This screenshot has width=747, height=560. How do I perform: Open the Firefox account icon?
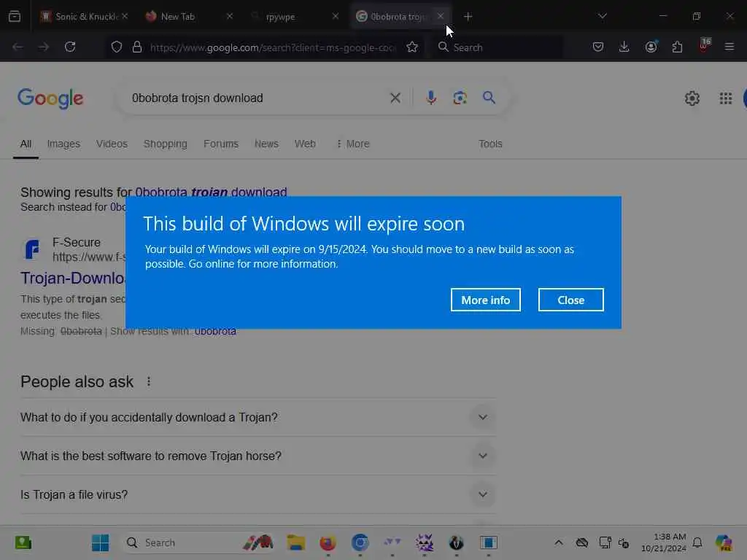(x=651, y=47)
